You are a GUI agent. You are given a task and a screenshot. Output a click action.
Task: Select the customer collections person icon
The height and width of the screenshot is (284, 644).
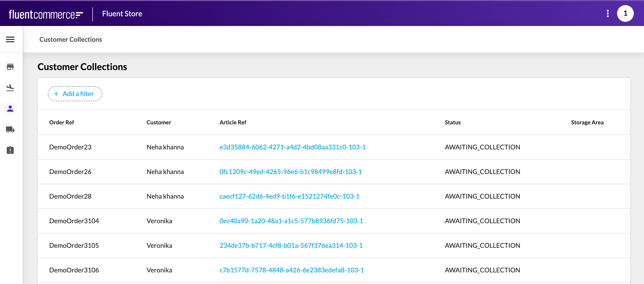coord(10,109)
